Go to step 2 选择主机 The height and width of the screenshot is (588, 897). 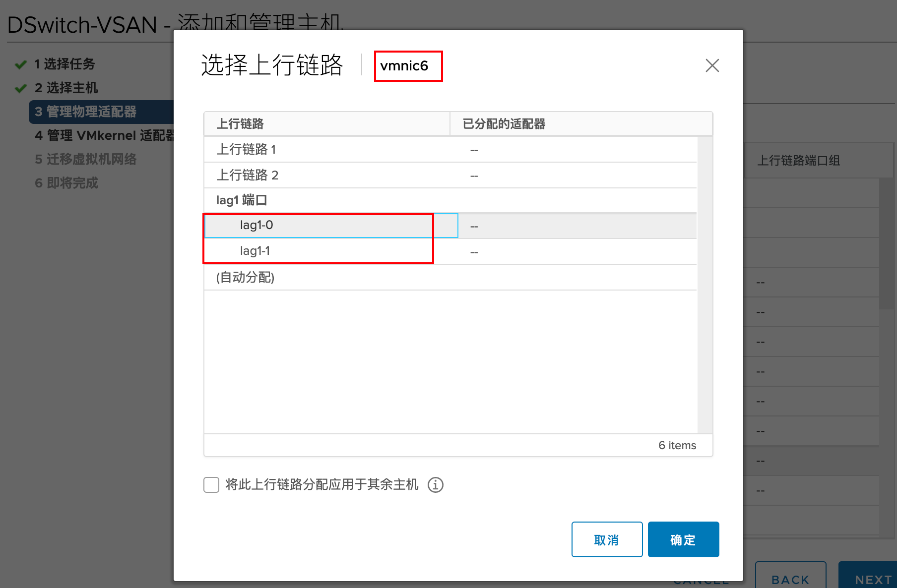66,88
